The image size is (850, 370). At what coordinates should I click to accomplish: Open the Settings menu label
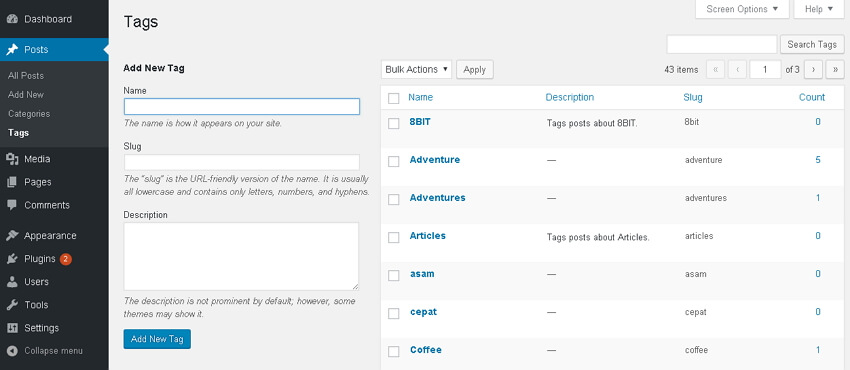(41, 328)
